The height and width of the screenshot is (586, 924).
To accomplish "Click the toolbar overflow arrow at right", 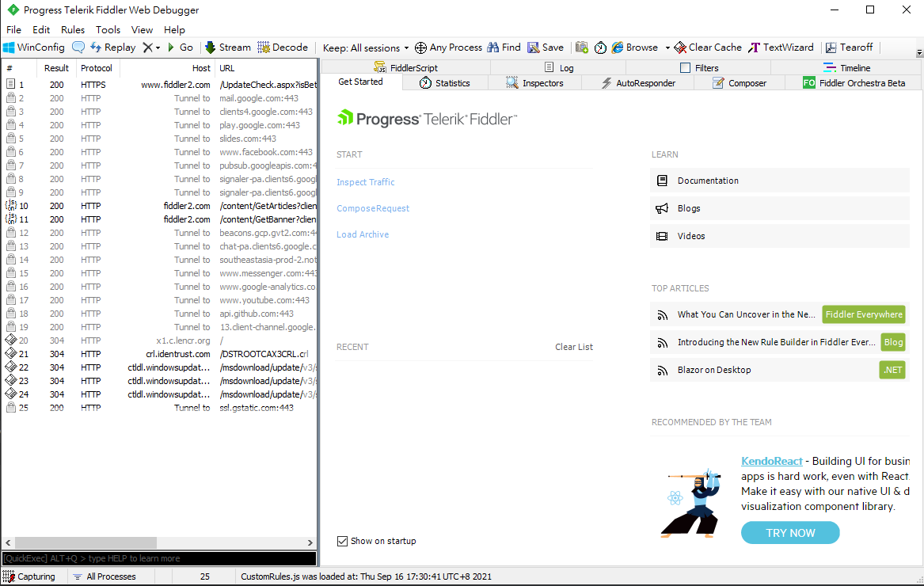I will click(919, 53).
